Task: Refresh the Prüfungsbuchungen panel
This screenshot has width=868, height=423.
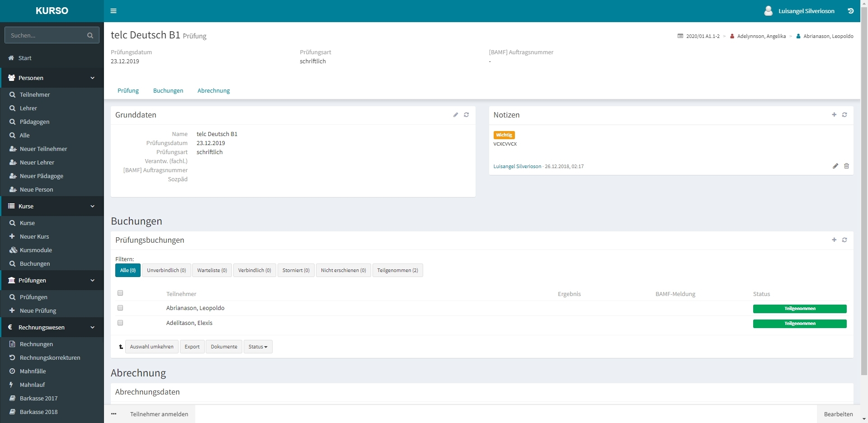Action: [844, 240]
